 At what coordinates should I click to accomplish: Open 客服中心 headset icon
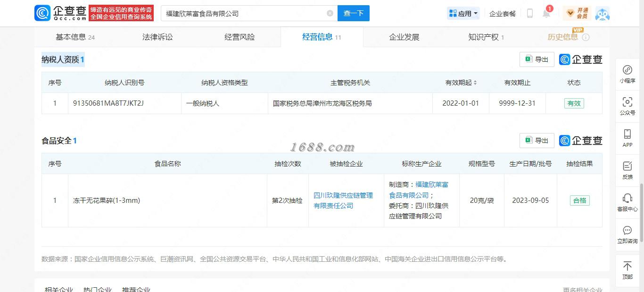[x=627, y=202]
